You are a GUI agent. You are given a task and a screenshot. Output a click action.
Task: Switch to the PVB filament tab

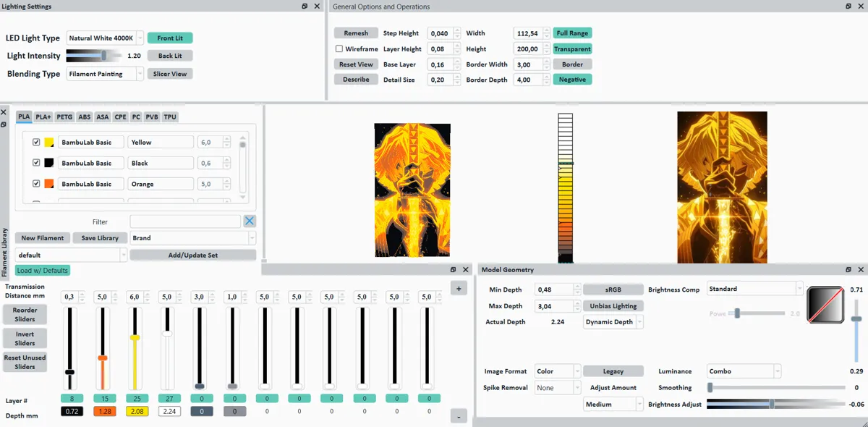click(152, 117)
